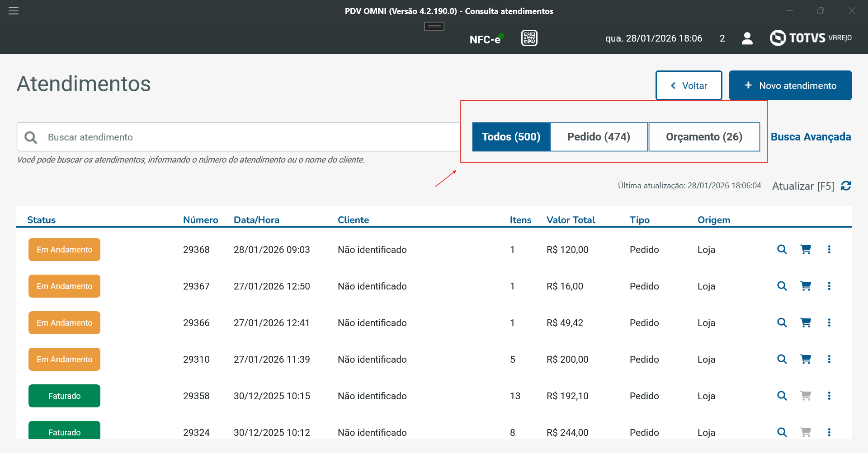Open cart for atendimento 29366
This screenshot has width=868, height=453.
coord(806,322)
